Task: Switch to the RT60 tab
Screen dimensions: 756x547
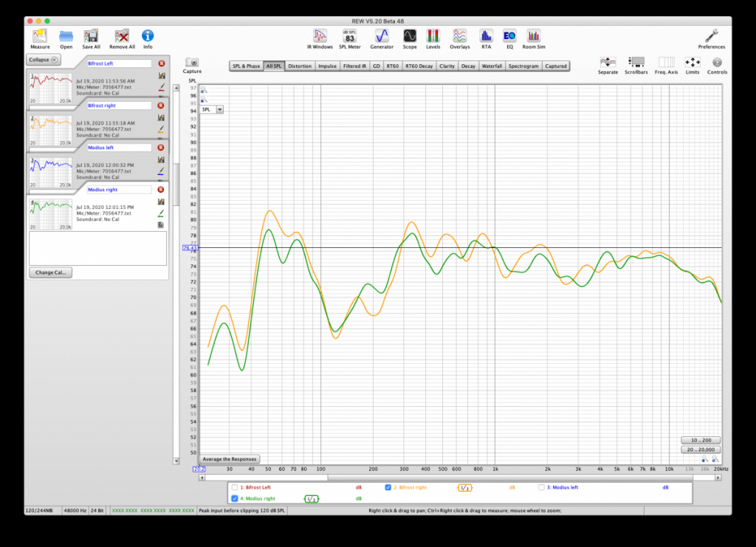Action: click(x=393, y=66)
